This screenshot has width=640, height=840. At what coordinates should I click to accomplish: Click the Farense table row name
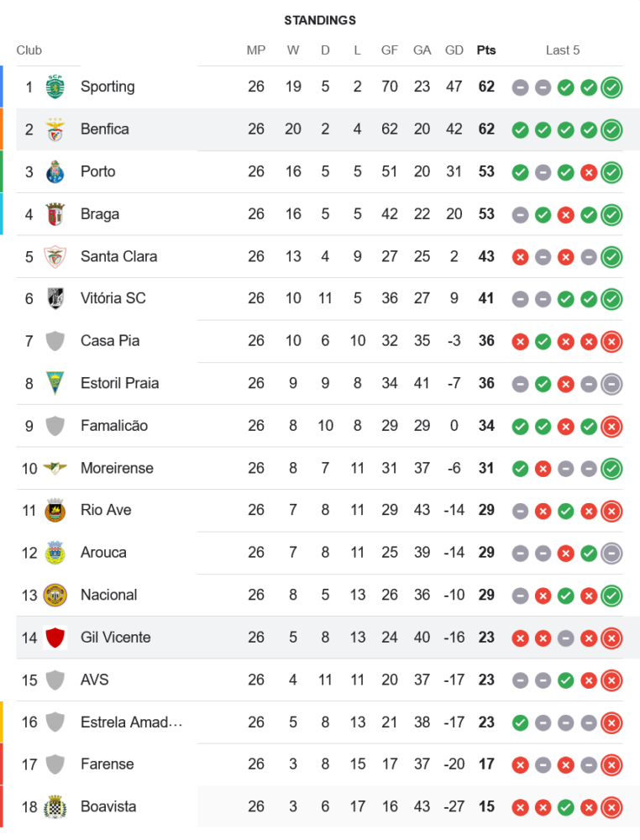click(107, 764)
